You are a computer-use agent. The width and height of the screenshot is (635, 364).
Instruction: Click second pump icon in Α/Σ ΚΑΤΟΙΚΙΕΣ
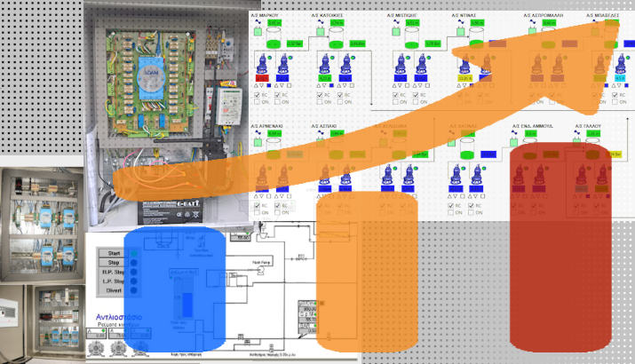(x=347, y=64)
